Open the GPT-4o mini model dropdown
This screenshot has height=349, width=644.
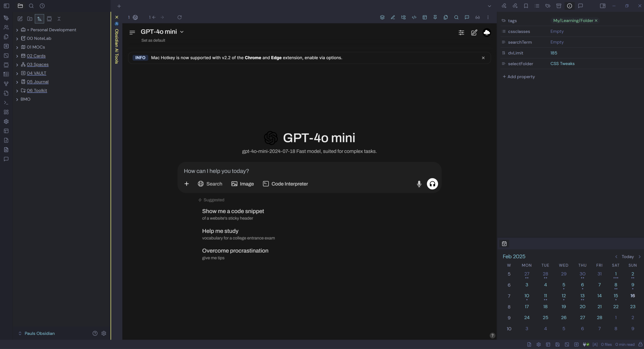[x=182, y=31]
